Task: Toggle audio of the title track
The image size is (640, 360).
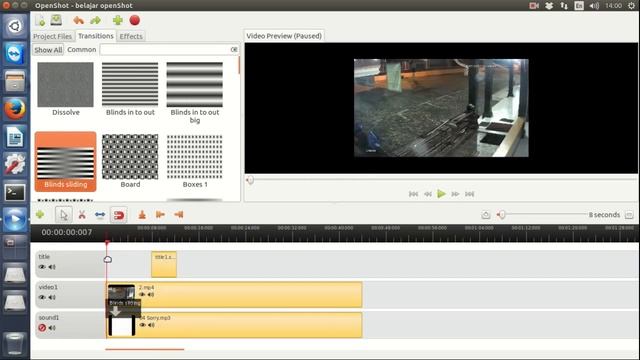Action: (x=52, y=267)
